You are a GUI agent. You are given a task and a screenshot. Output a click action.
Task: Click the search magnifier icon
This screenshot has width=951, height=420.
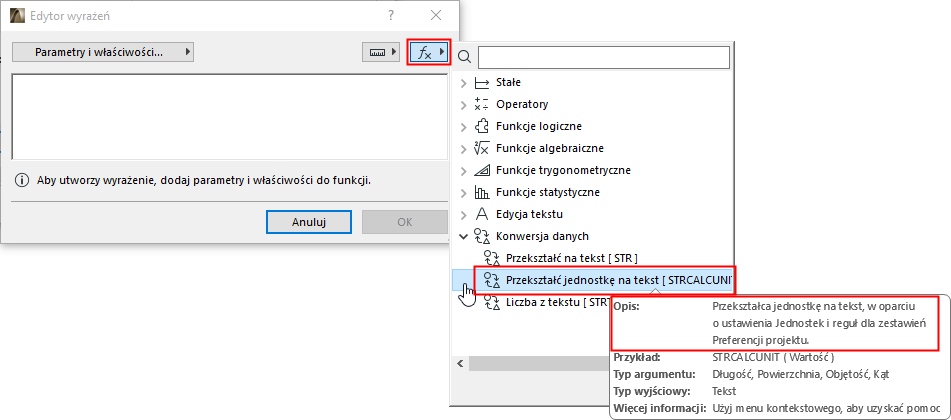pyautogui.click(x=464, y=58)
